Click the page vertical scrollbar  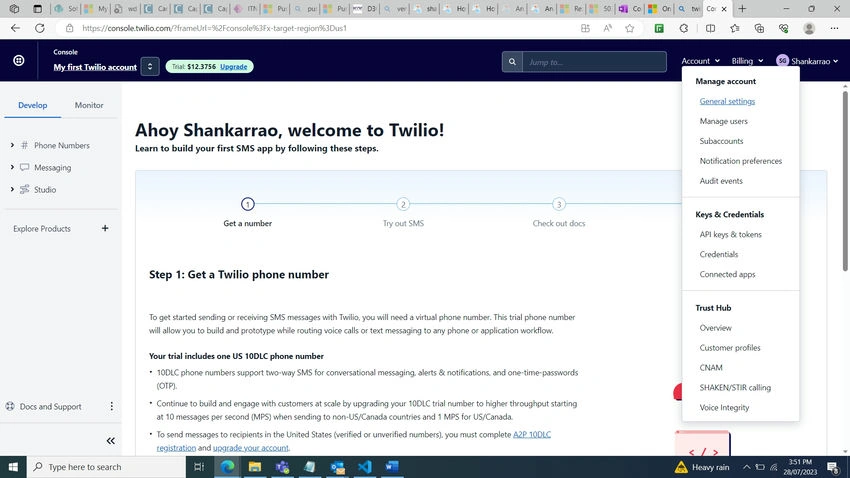[x=845, y=180]
